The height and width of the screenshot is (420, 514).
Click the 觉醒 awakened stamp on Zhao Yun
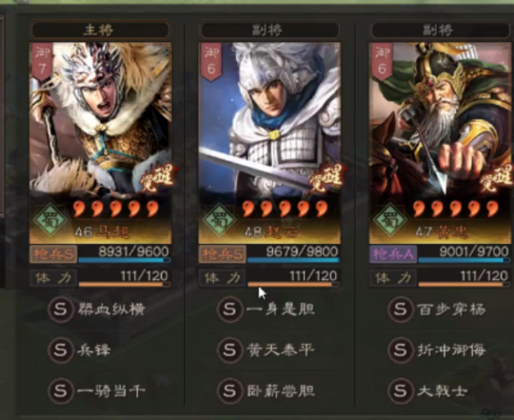click(x=325, y=178)
